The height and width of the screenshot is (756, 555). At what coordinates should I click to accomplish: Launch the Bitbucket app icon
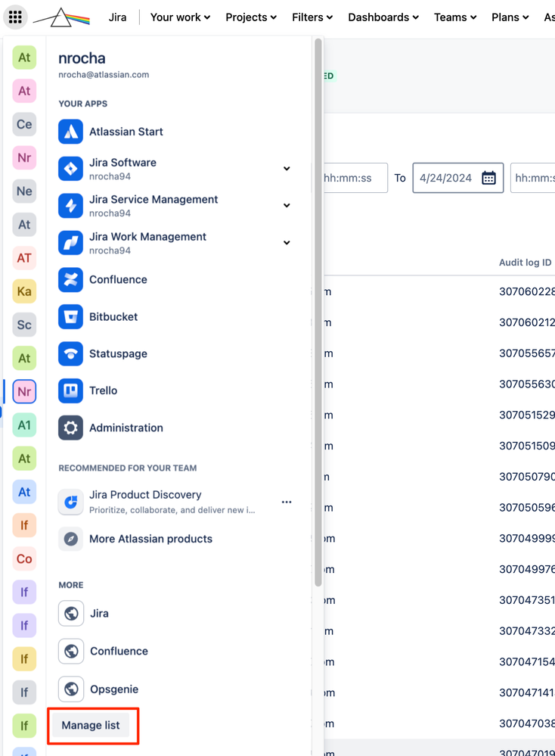point(71,317)
